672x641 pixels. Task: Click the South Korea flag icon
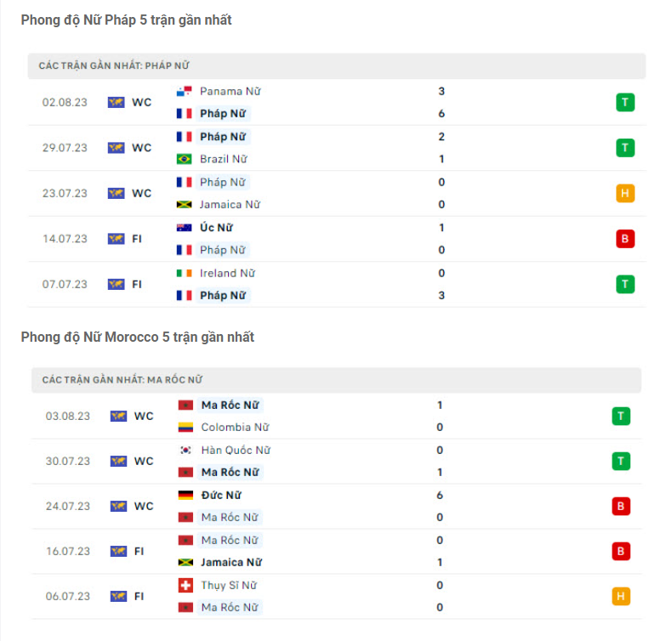(185, 451)
